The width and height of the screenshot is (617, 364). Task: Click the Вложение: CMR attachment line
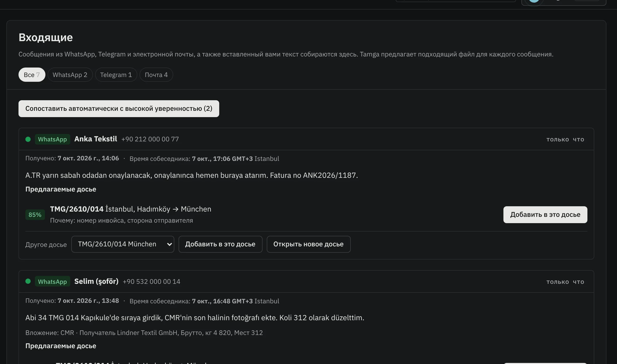pyautogui.click(x=144, y=333)
